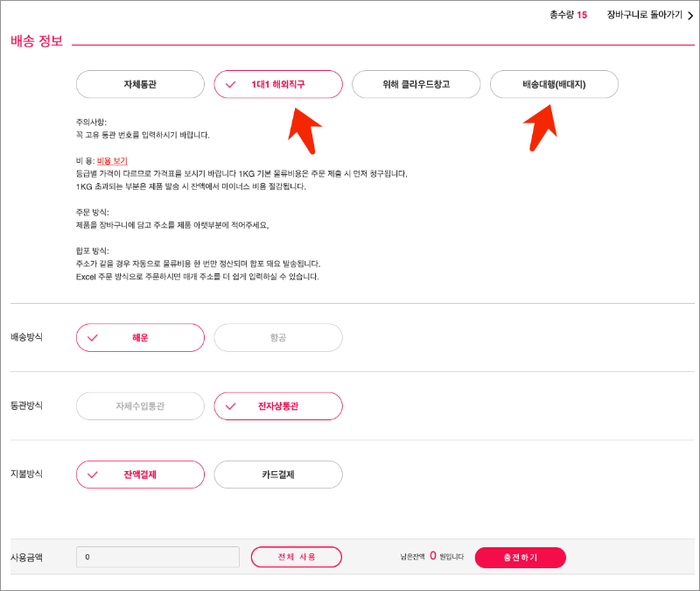Screen dimensions: 700x591
Task: Select the 1대1 해외직구 tab
Action: point(278,84)
